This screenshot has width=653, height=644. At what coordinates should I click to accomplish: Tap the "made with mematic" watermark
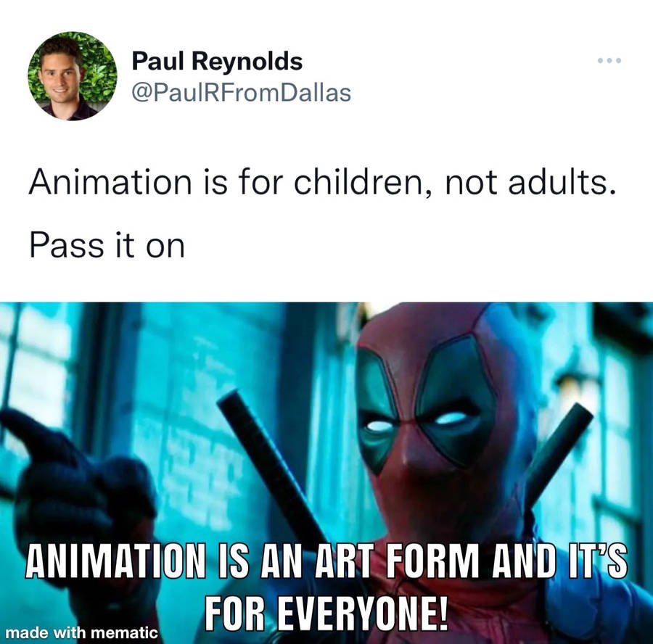point(81,633)
